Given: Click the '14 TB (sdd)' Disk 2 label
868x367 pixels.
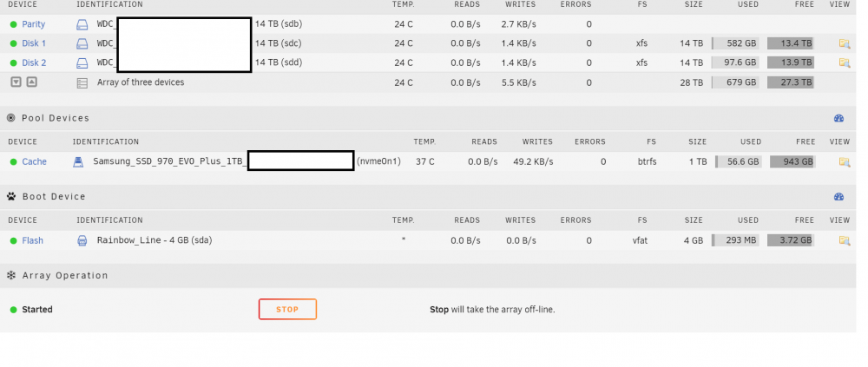Looking at the screenshot, I should [x=279, y=62].
